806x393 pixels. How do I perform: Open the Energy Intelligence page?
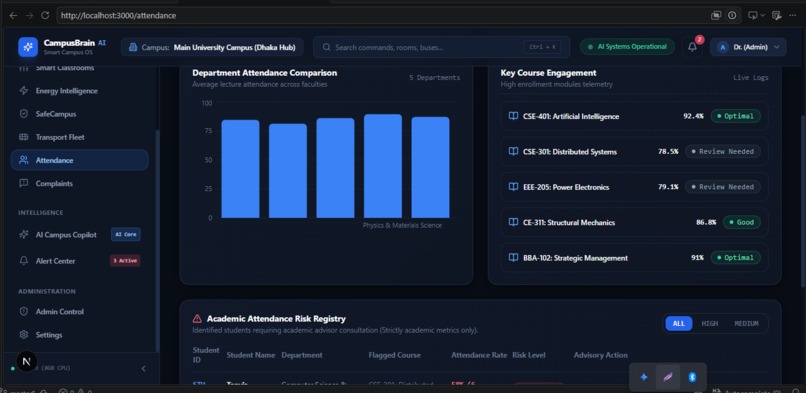click(80, 91)
